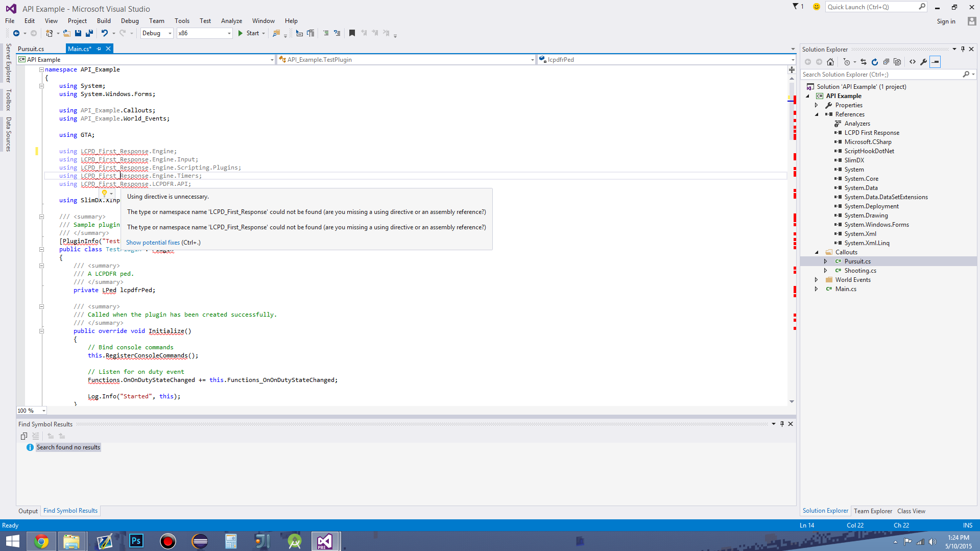Click the Save All toolbar icon
The image size is (980, 551).
(x=89, y=33)
